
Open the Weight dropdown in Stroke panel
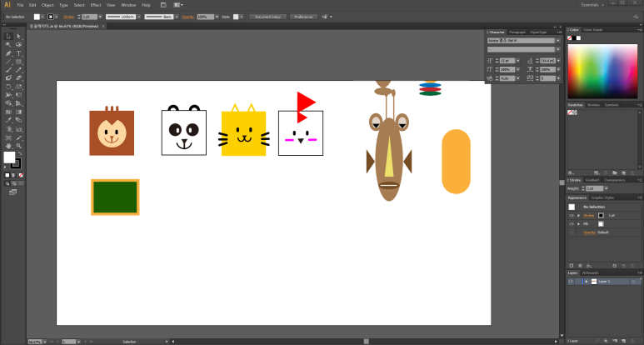(x=607, y=188)
